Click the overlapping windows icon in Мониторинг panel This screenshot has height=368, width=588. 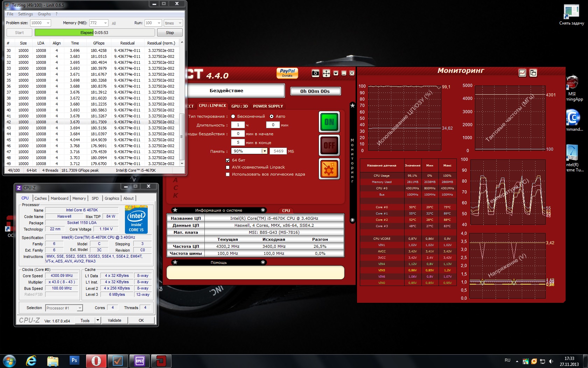pos(533,73)
